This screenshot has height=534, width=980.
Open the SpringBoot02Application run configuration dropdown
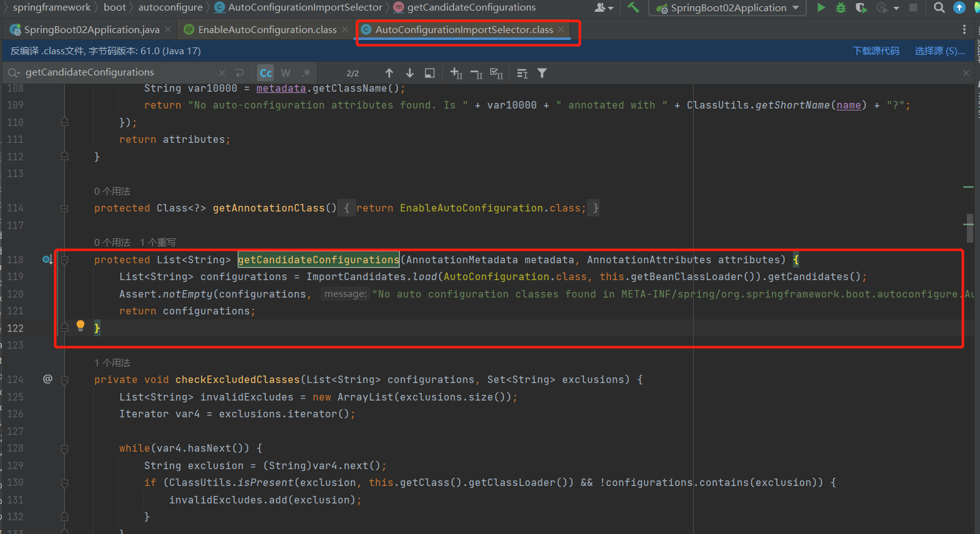pos(727,7)
